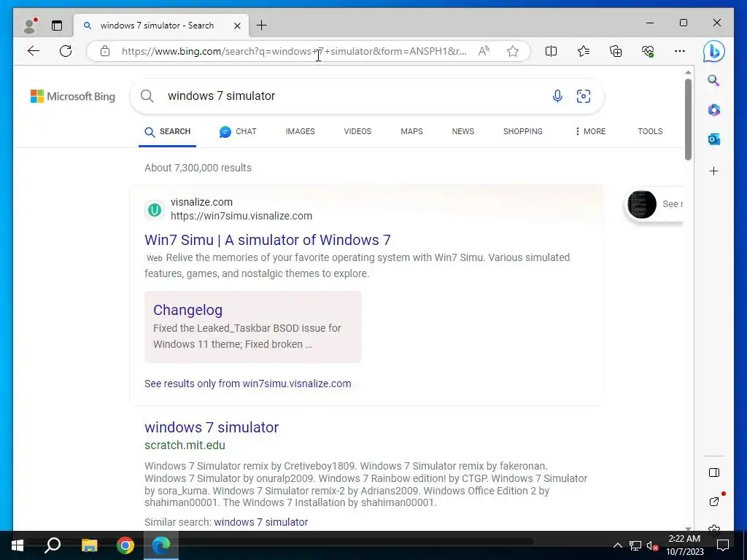Viewport: 747px width, 560px height.
Task: Open Outlook sidebar icon
Action: 713,139
